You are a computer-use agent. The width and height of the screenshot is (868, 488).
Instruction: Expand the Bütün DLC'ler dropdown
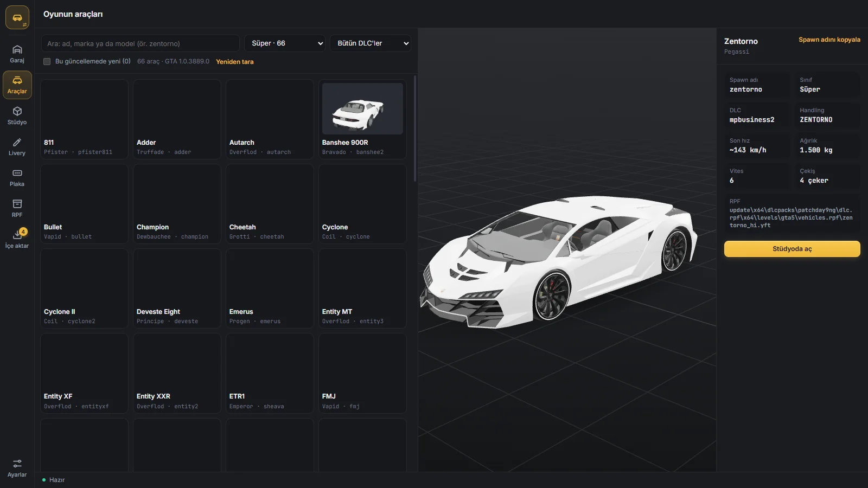tap(371, 43)
